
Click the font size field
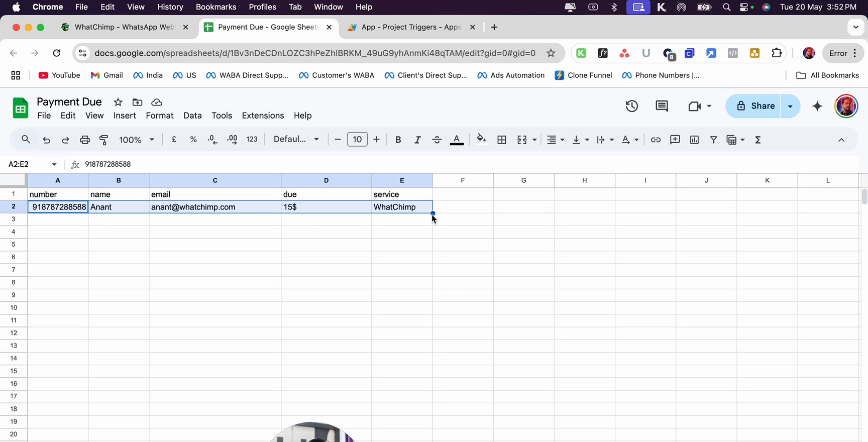point(357,140)
